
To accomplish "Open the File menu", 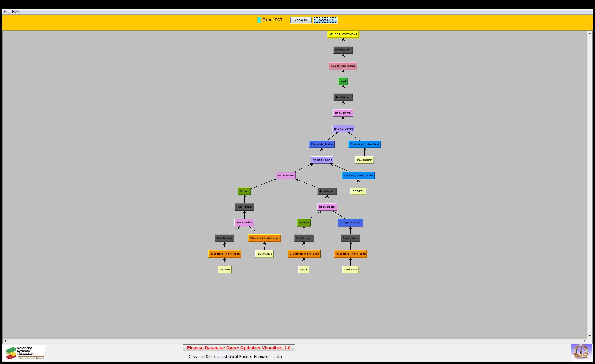I will 6,12.
